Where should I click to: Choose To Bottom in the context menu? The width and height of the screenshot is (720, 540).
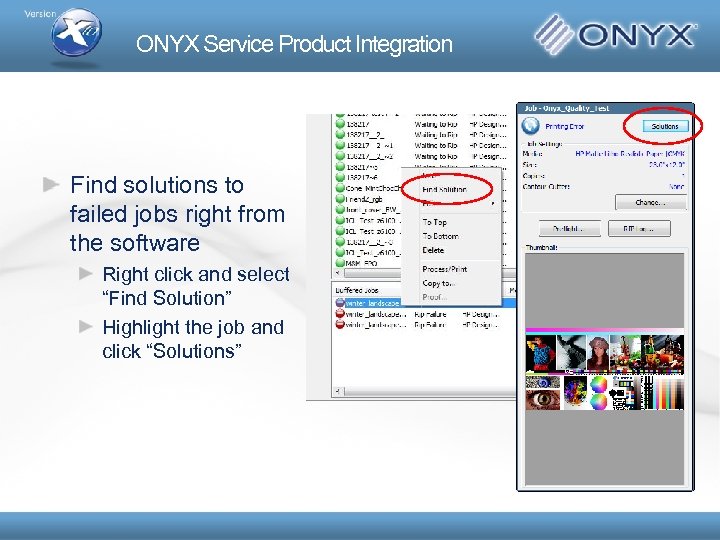(440, 236)
